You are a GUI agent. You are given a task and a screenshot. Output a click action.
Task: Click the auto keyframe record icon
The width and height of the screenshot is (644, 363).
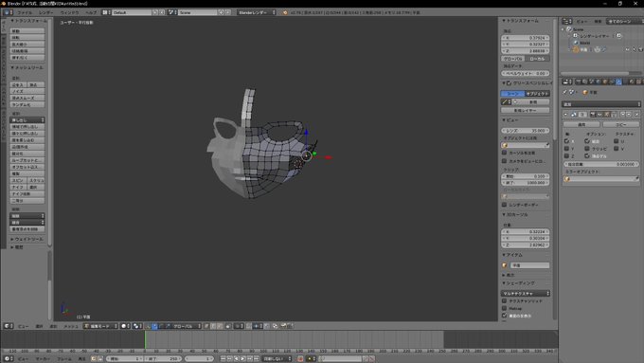click(x=300, y=359)
